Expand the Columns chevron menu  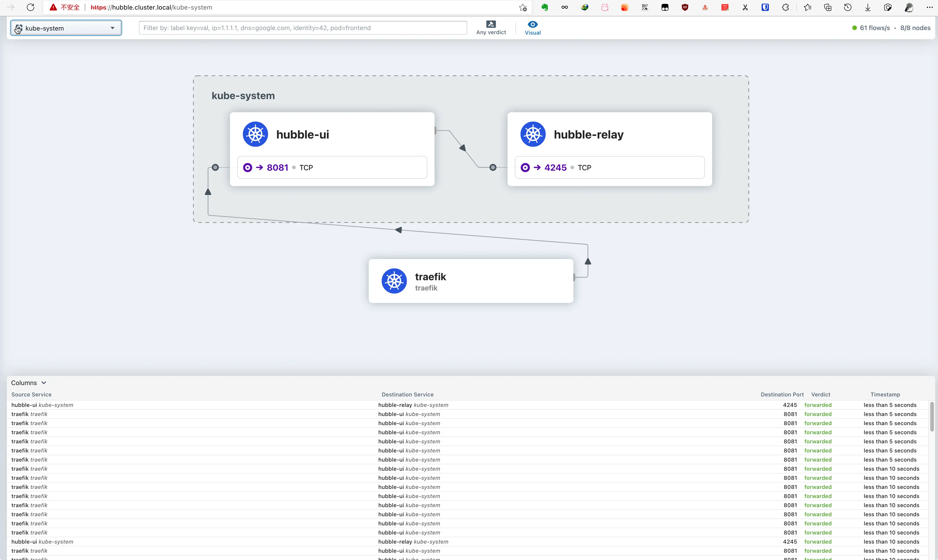click(44, 383)
